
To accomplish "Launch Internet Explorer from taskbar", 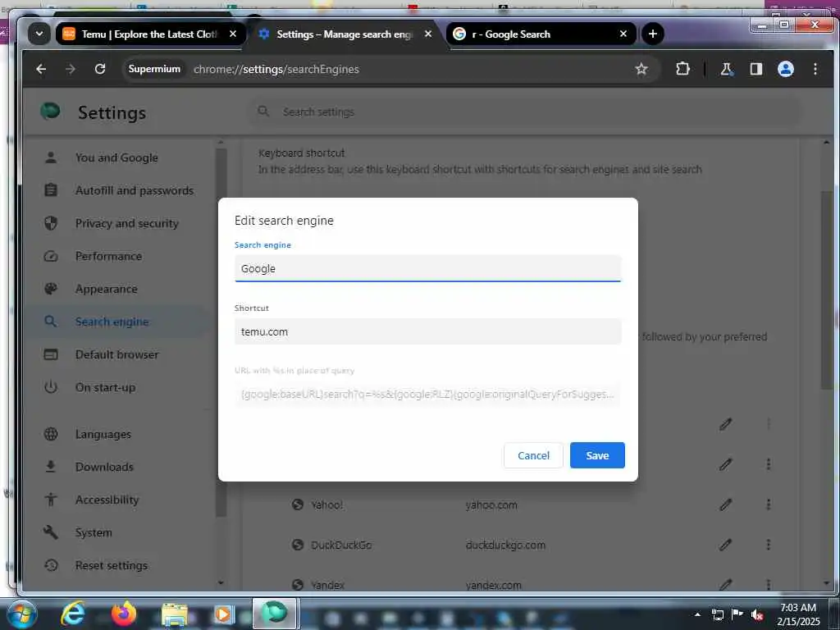I will [x=73, y=614].
